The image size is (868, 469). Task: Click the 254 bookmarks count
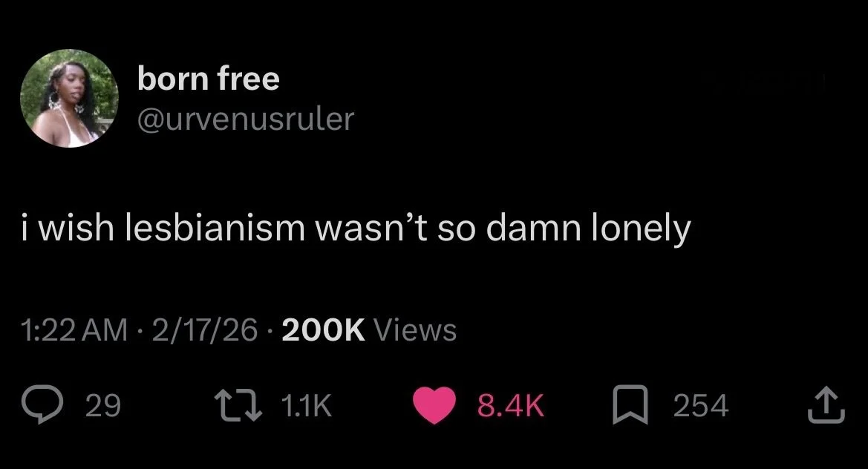pos(701,405)
